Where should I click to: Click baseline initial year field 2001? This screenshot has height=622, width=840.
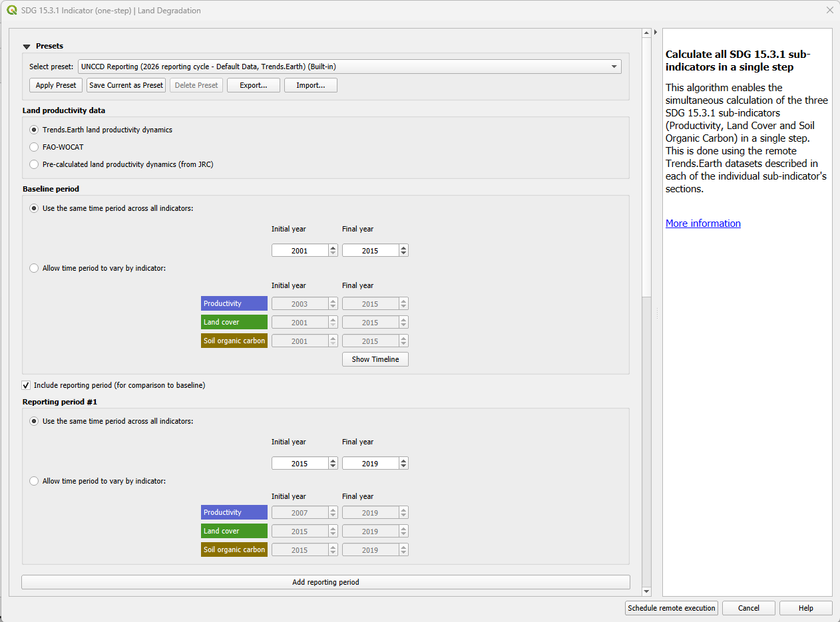coord(300,251)
